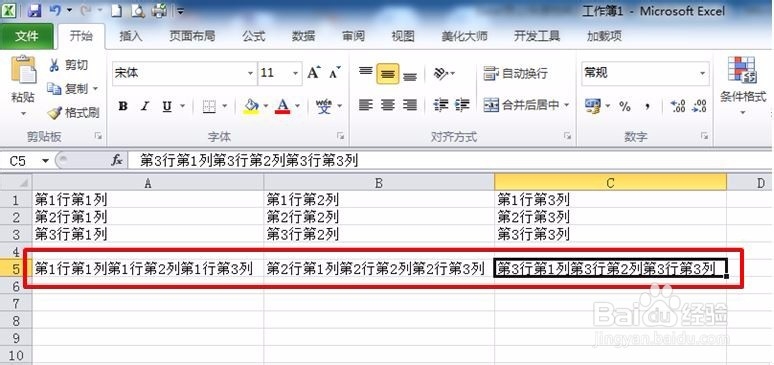Open the font size 11 dropdown
The height and width of the screenshot is (365, 774).
(x=296, y=73)
